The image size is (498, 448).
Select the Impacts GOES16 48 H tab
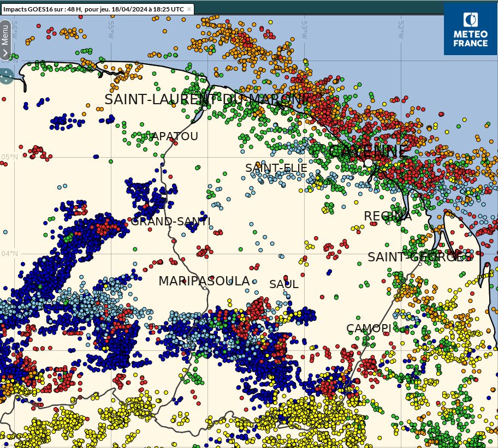click(x=93, y=9)
